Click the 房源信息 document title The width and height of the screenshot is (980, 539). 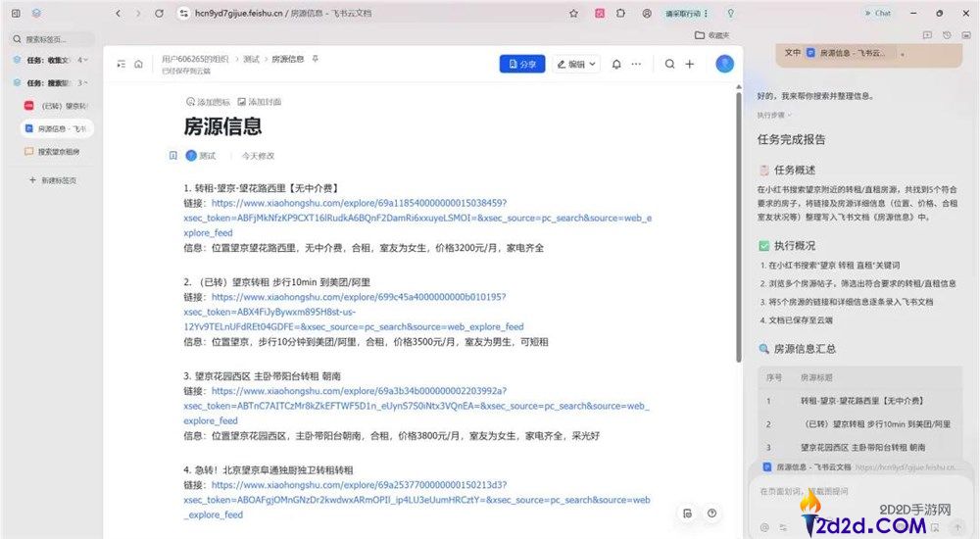coord(222,127)
